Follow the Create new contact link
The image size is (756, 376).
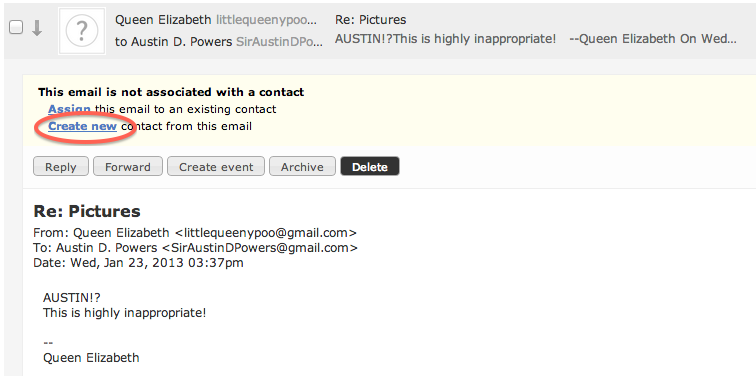tap(82, 126)
